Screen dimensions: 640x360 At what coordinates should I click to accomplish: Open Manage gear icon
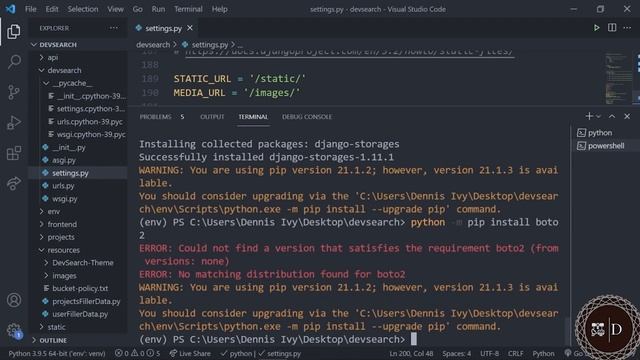[x=13, y=330]
